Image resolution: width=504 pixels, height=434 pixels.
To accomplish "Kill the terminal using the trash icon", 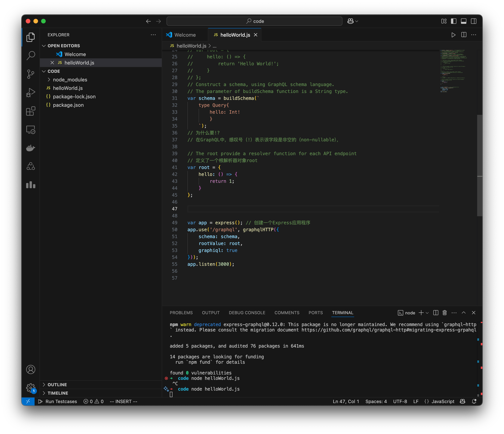I will click(x=444, y=313).
